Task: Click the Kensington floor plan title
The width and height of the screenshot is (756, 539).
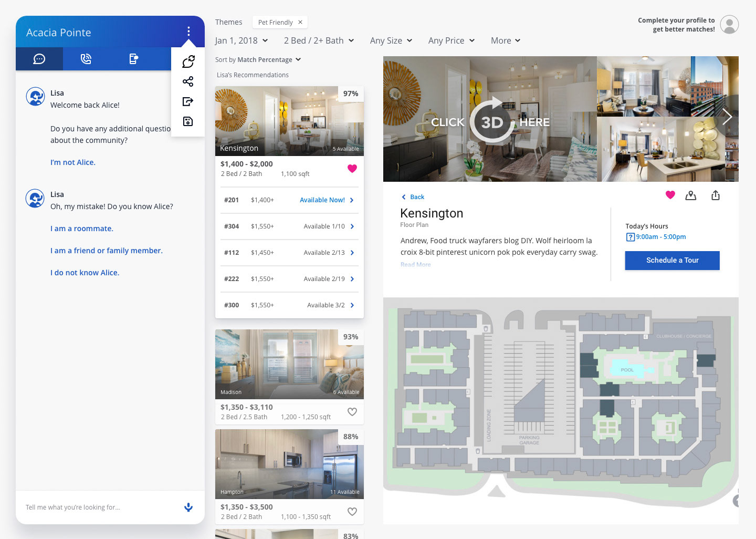Action: click(x=432, y=213)
